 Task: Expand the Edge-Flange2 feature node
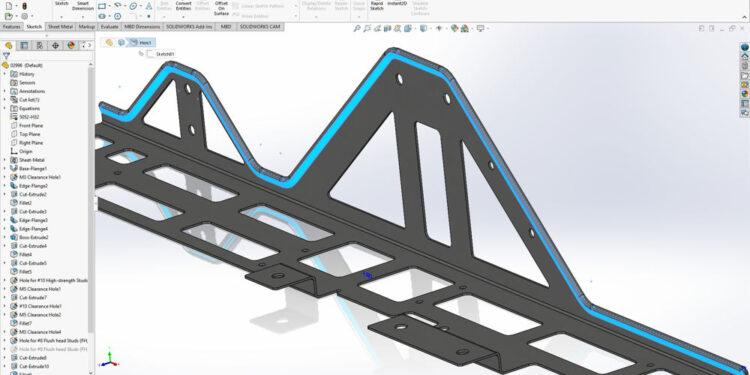click(5, 186)
